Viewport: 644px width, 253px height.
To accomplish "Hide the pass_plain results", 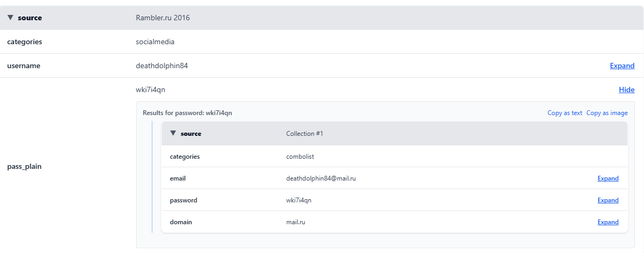I will pos(626,90).
